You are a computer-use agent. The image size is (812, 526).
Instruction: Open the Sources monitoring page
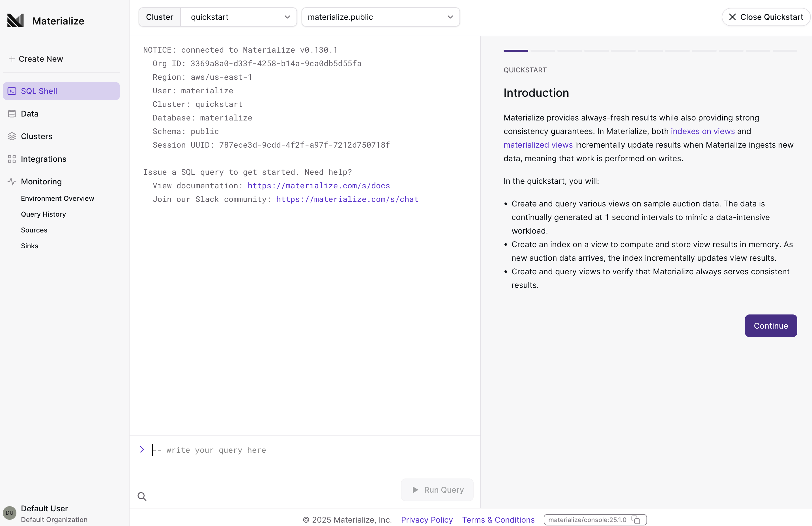pyautogui.click(x=34, y=230)
